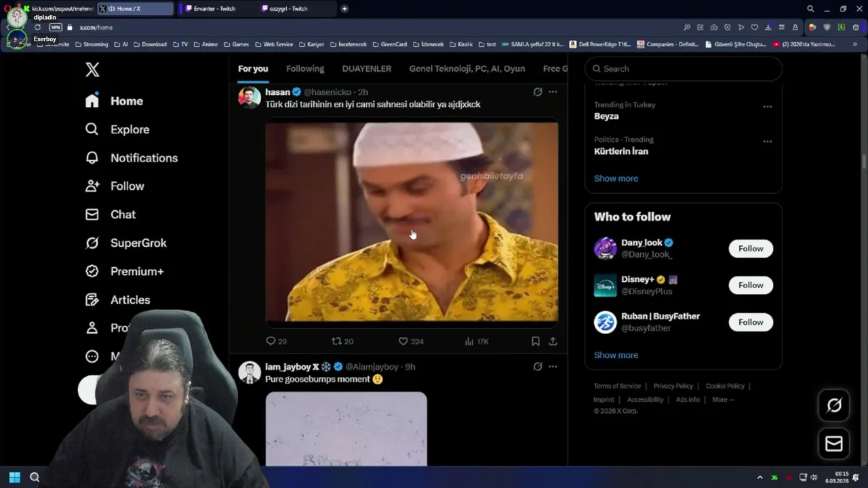This screenshot has height=488, width=868.
Task: Bookmark hasan's post
Action: click(536, 342)
